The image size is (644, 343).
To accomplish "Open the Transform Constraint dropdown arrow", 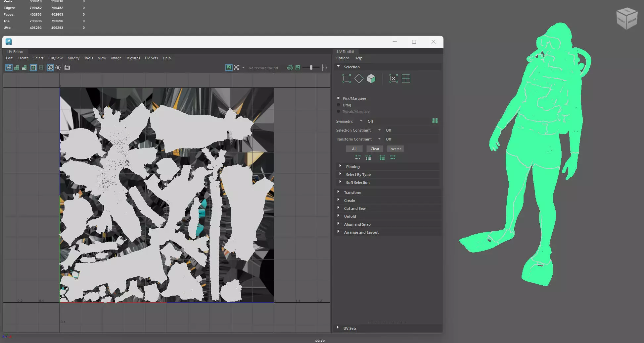I will click(x=379, y=139).
